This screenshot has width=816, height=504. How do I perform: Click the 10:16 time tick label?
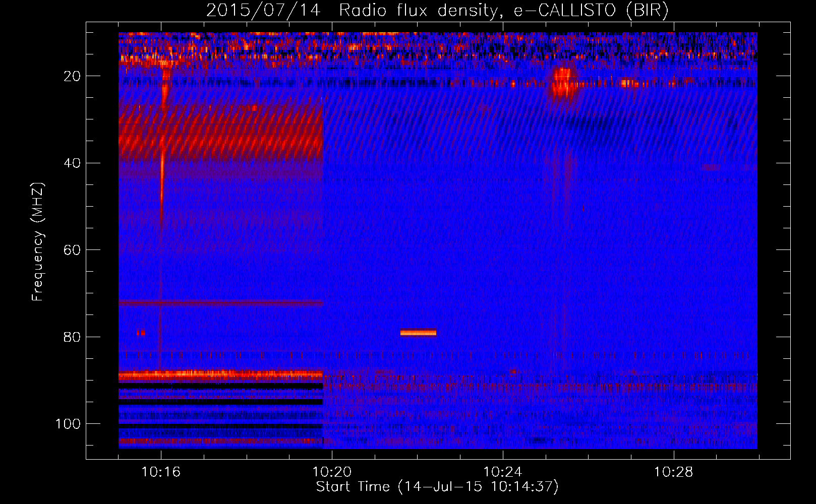click(161, 472)
